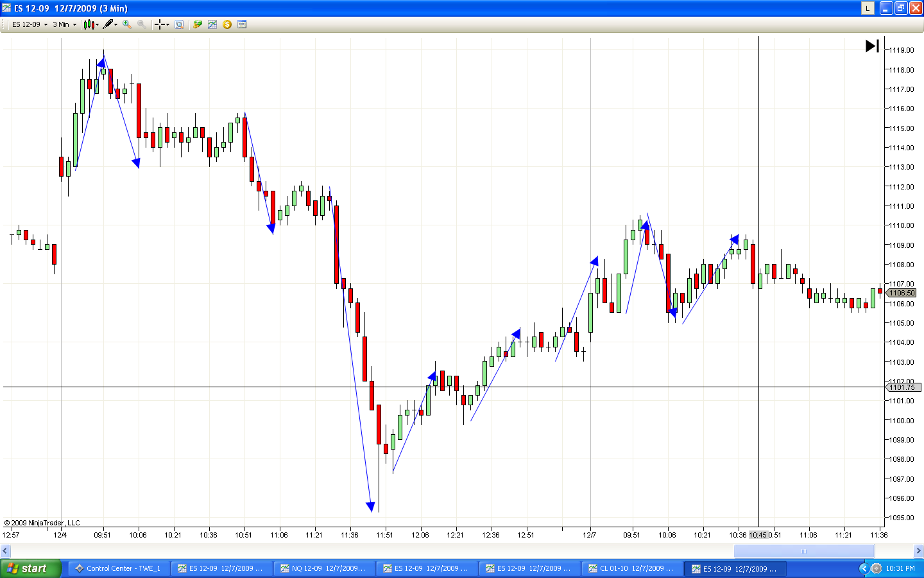
Task: Click the 1115.00 price axis label
Action: click(x=901, y=128)
